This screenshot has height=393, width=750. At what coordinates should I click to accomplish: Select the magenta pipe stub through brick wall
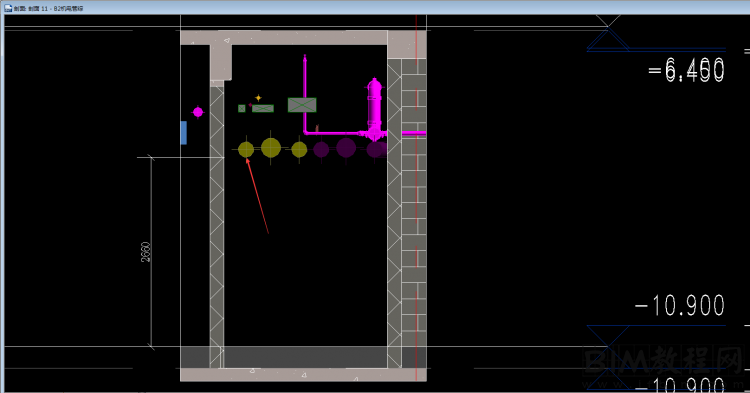414,133
